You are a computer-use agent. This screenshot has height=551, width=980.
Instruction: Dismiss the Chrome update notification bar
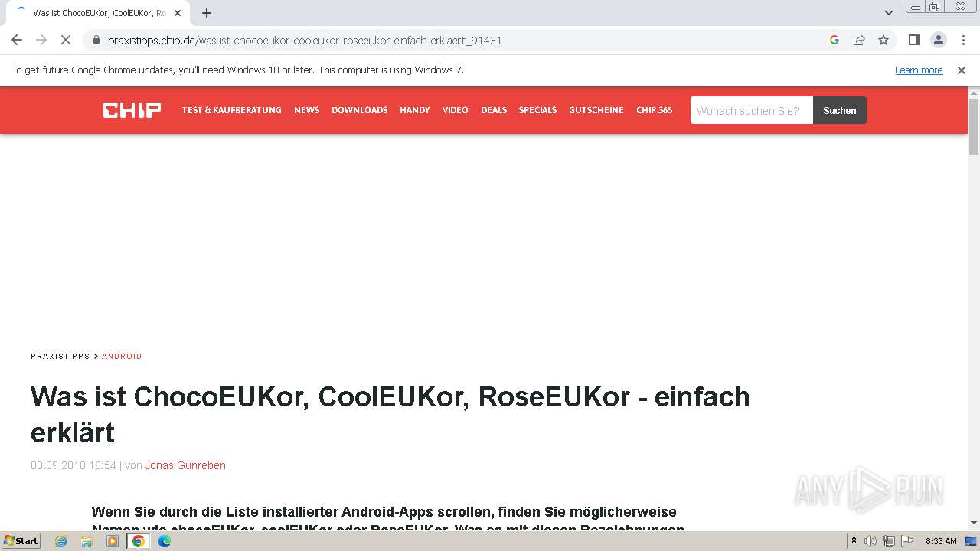click(x=962, y=70)
